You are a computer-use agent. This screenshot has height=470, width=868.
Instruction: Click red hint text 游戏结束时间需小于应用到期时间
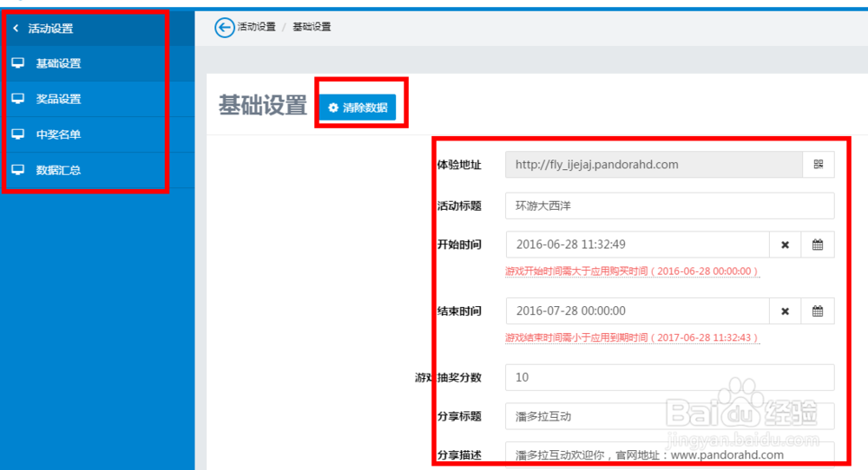point(632,337)
